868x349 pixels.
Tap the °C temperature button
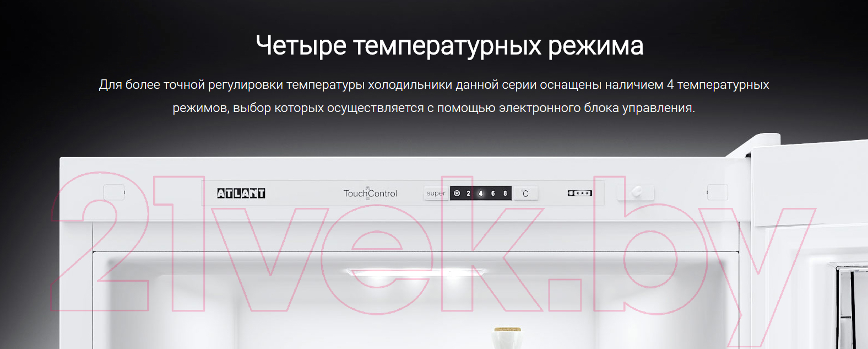(x=525, y=194)
